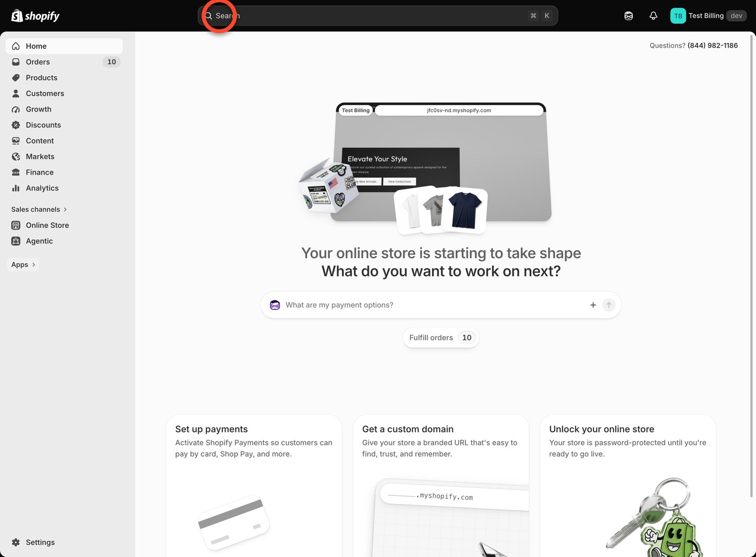The width and height of the screenshot is (756, 557).
Task: Select Customers in the sidebar
Action: pos(64,93)
